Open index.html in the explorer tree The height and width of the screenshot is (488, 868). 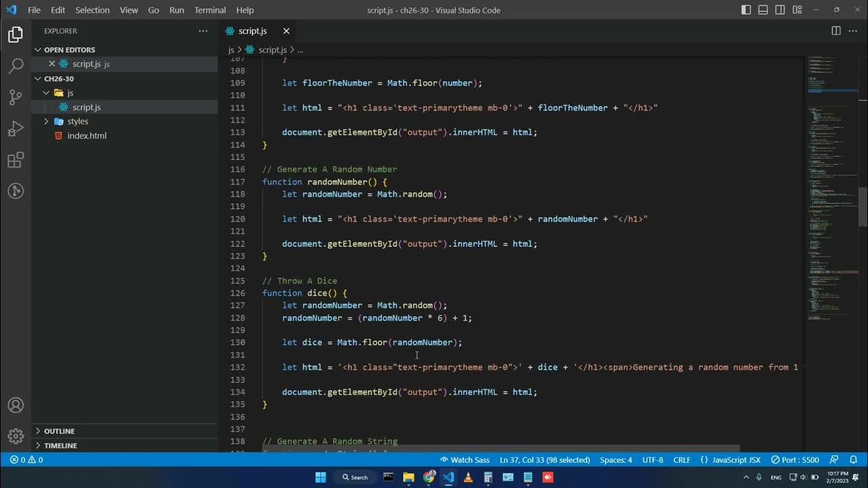pyautogui.click(x=87, y=136)
